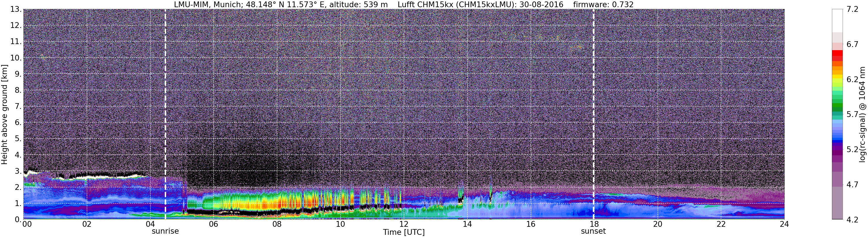The height and width of the screenshot is (238, 868).
Task: Click the height axis tick label 11.
Action: pos(16,42)
